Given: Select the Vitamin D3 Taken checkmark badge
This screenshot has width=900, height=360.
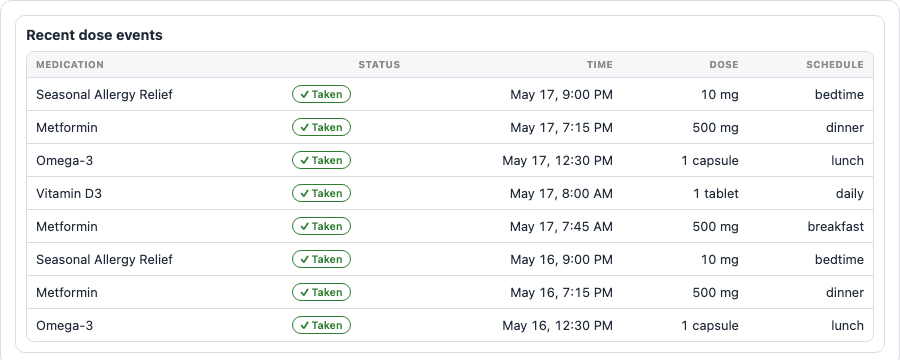Looking at the screenshot, I should tap(321, 193).
